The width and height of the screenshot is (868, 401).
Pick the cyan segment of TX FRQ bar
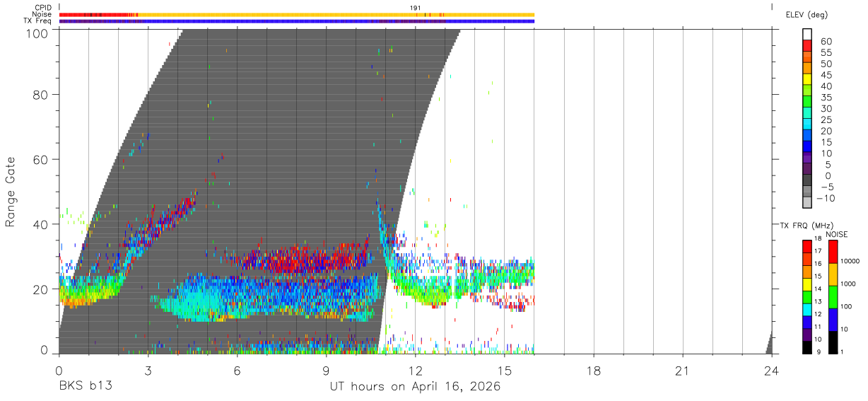tap(807, 310)
